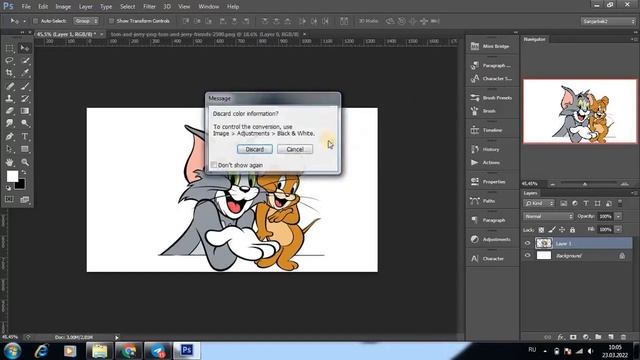Open the File menu
The width and height of the screenshot is (640, 360).
pos(26,7)
